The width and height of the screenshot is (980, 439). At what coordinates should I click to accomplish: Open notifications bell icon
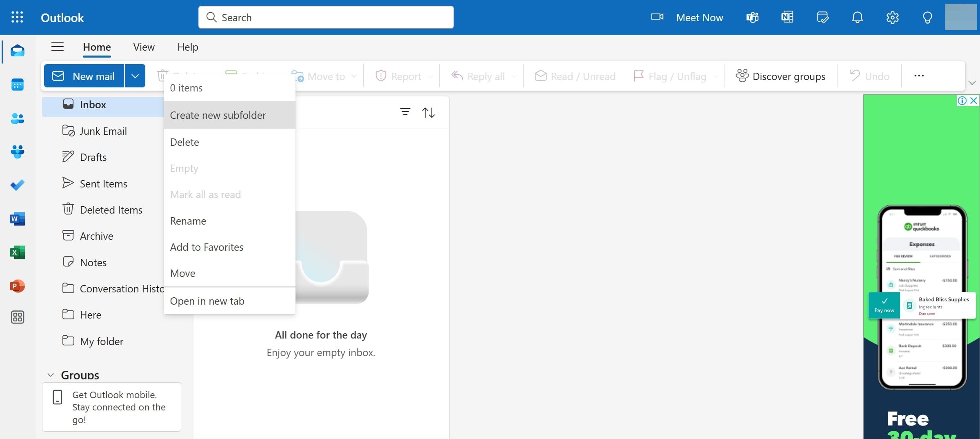tap(857, 18)
